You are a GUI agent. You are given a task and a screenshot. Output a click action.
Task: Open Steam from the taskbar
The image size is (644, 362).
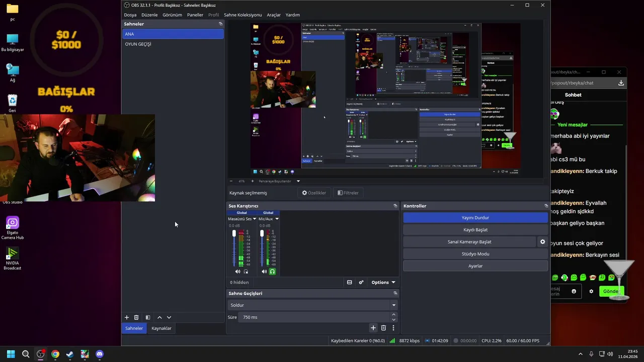tap(70, 354)
